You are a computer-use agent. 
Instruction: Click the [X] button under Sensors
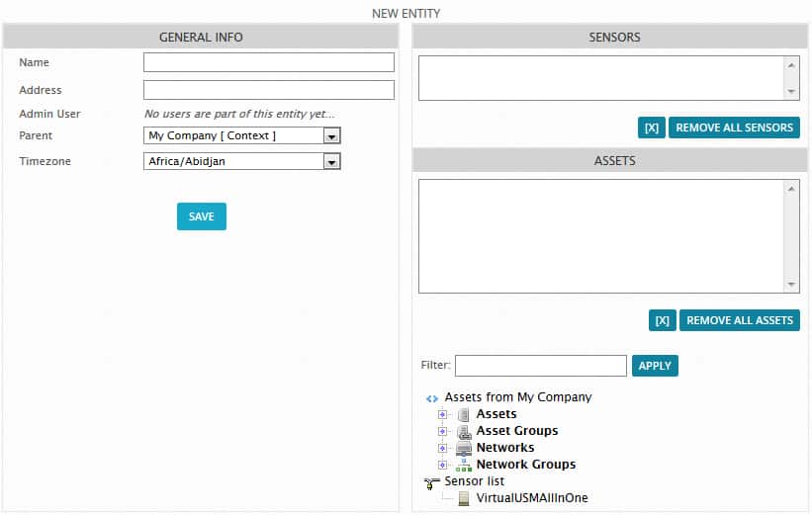652,128
